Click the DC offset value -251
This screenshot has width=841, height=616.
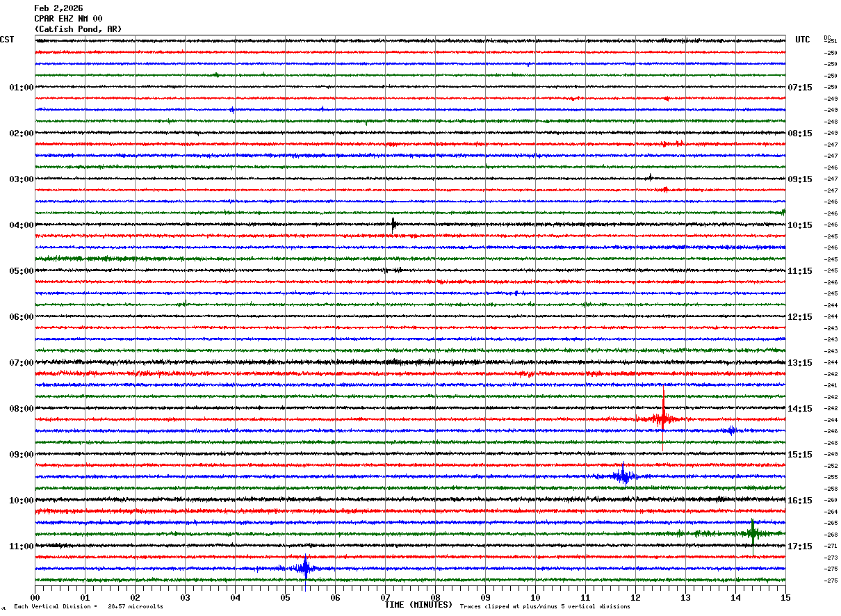click(831, 42)
